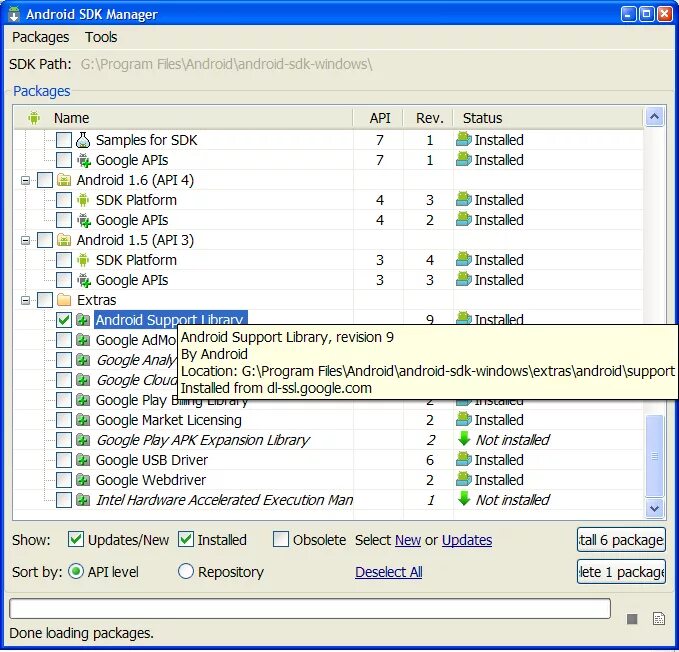Open the Packages menu

coord(40,37)
